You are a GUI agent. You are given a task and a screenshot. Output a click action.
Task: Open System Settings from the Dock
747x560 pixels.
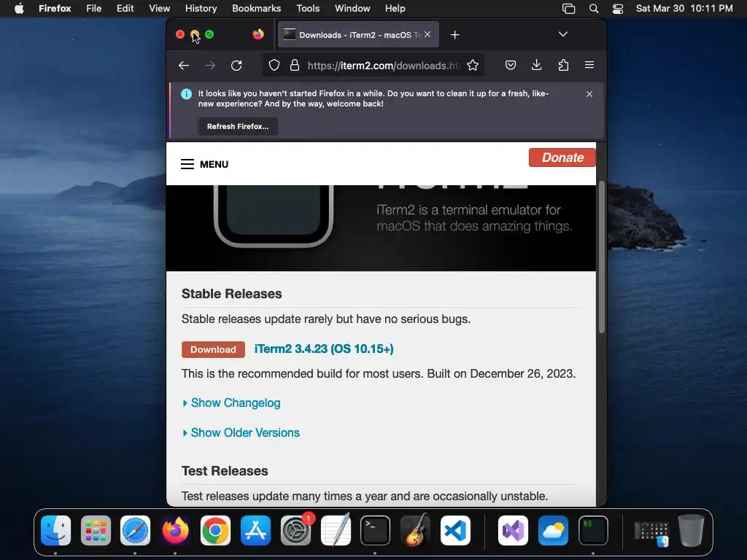tap(295, 531)
